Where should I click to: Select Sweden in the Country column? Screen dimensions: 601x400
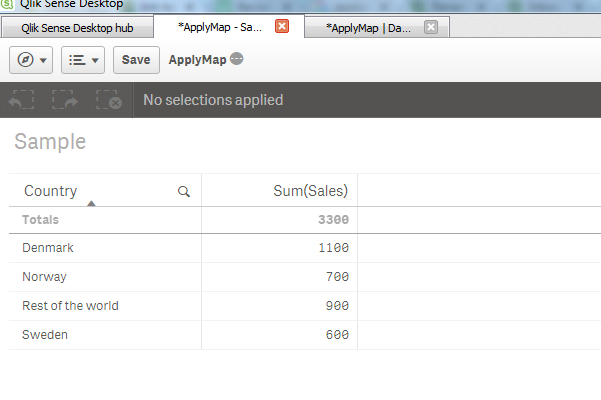45,335
